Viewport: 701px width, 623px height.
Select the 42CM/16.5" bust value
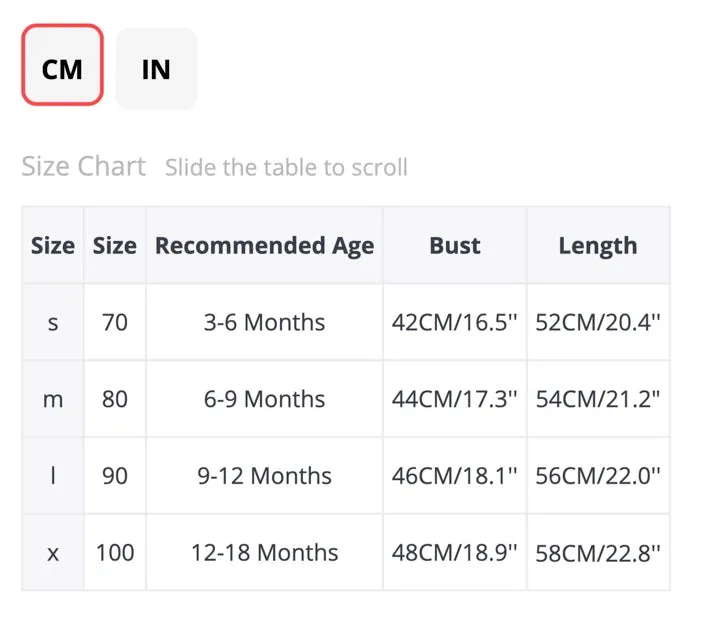coord(455,322)
